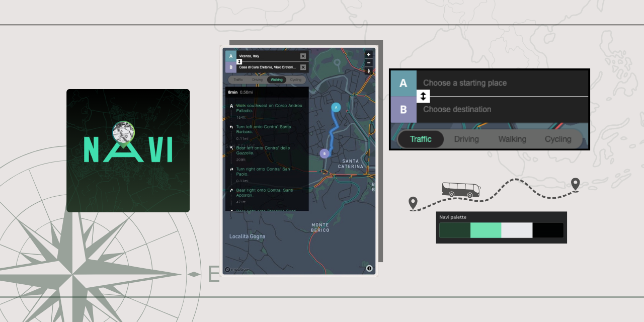Select blue marker A on the map

[x=336, y=107]
